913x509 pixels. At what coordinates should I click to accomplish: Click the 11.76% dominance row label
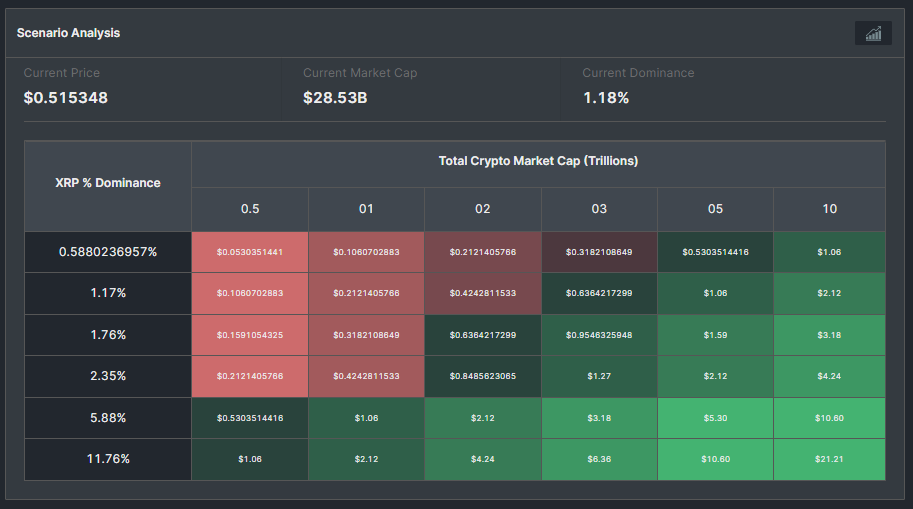click(108, 459)
